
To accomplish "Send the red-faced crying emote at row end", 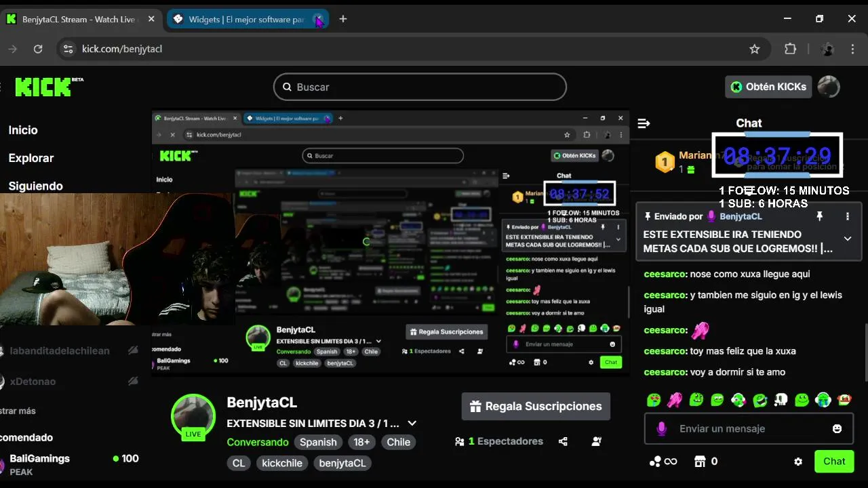I will [x=844, y=400].
